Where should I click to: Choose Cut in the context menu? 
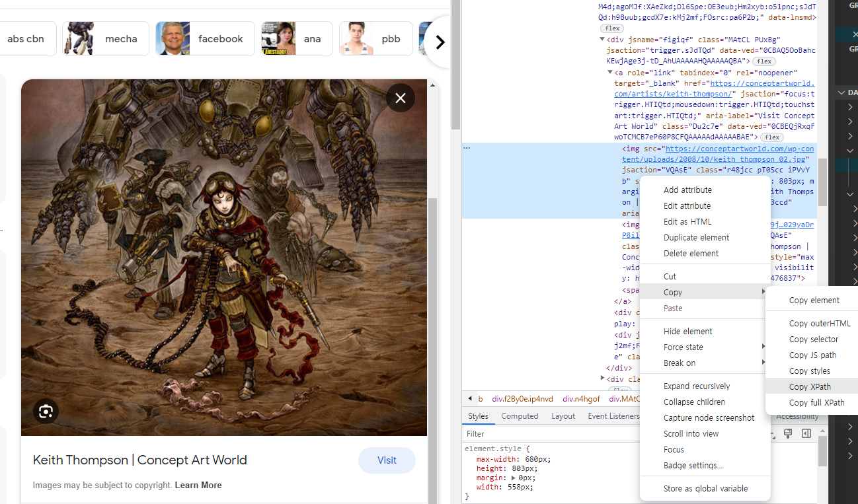670,276
